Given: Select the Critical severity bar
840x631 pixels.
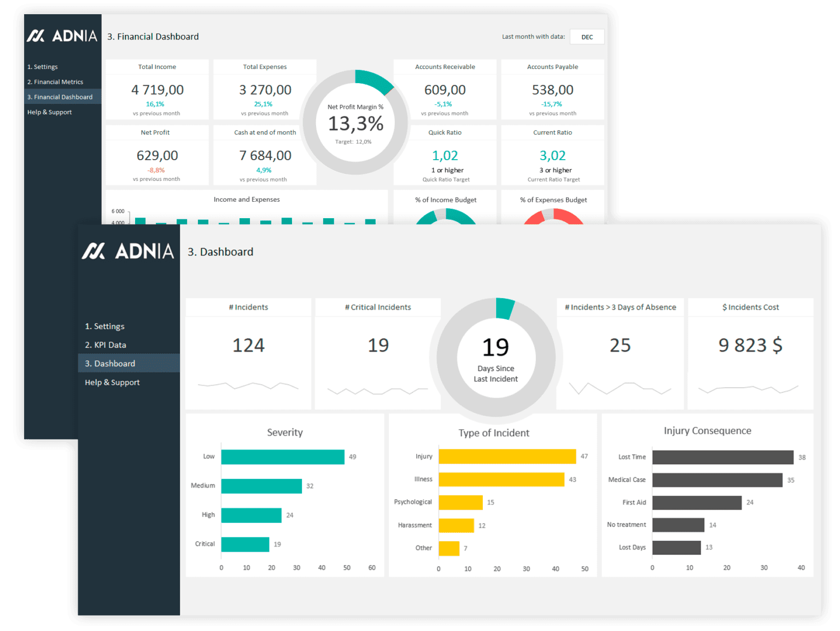Looking at the screenshot, I should click(244, 544).
